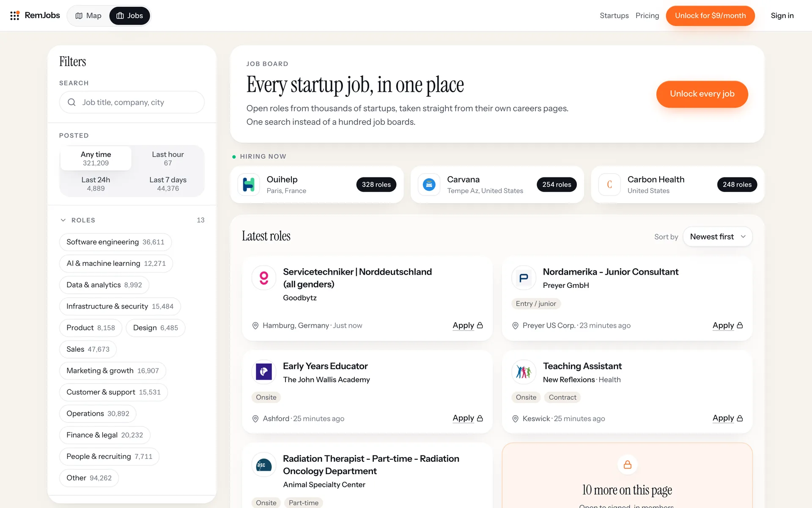Click The John Wallis Academy logo
The width and height of the screenshot is (812, 508).
tap(264, 372)
